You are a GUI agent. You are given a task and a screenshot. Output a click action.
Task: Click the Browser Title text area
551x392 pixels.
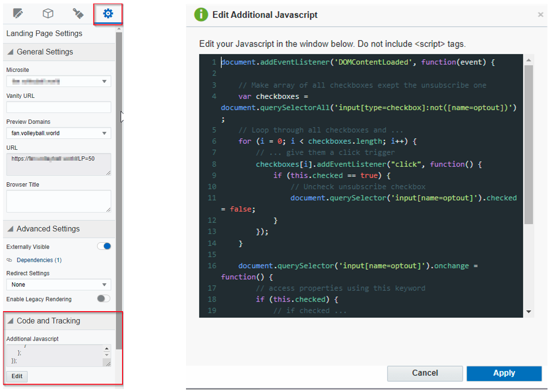tap(58, 201)
